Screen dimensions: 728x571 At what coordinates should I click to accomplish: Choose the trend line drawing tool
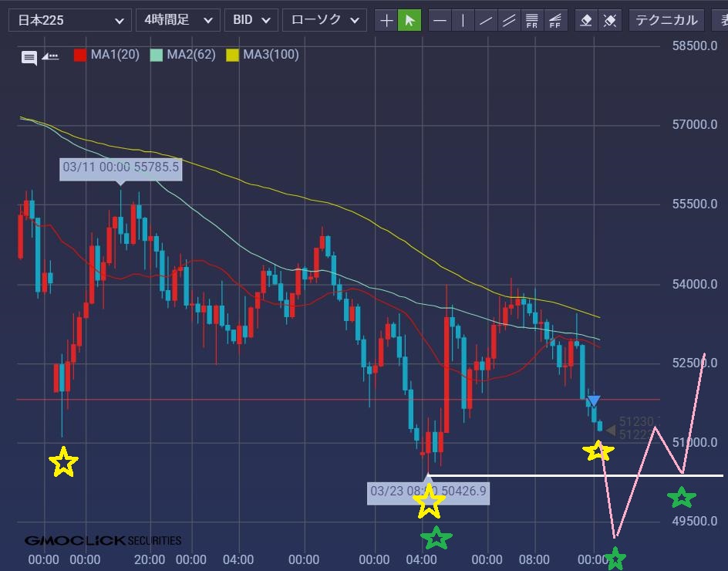click(486, 20)
